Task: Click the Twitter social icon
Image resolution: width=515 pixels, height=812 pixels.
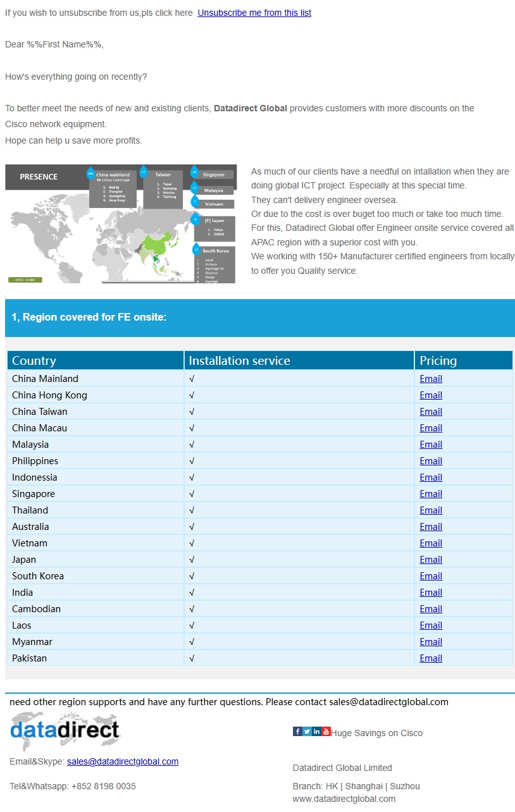Action: [x=307, y=732]
